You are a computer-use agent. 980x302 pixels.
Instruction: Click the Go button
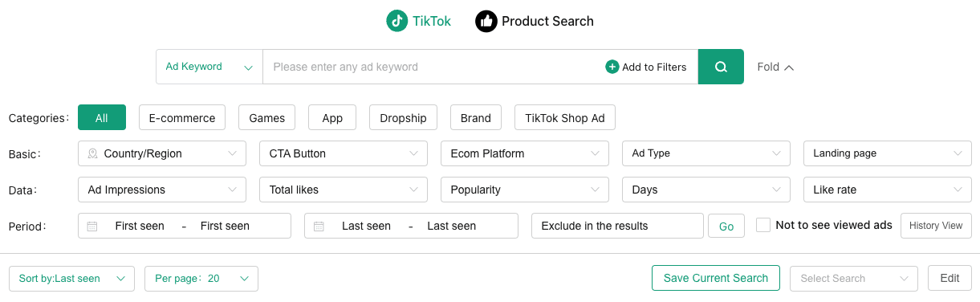[726, 226]
